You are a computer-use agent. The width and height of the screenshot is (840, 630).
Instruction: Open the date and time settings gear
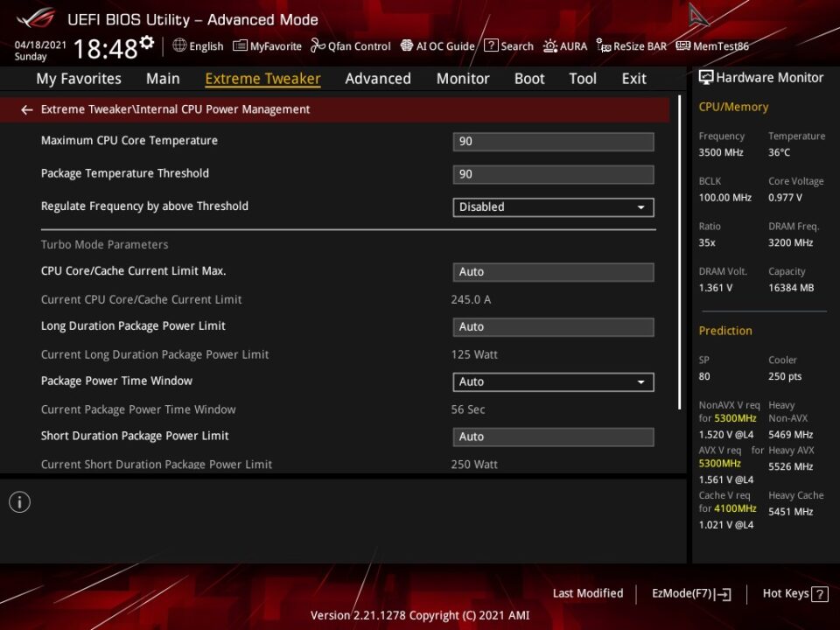147,44
